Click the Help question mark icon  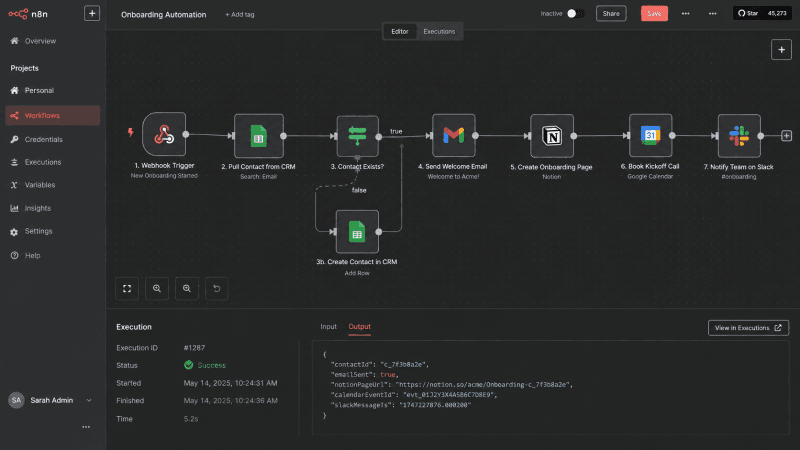(x=14, y=255)
